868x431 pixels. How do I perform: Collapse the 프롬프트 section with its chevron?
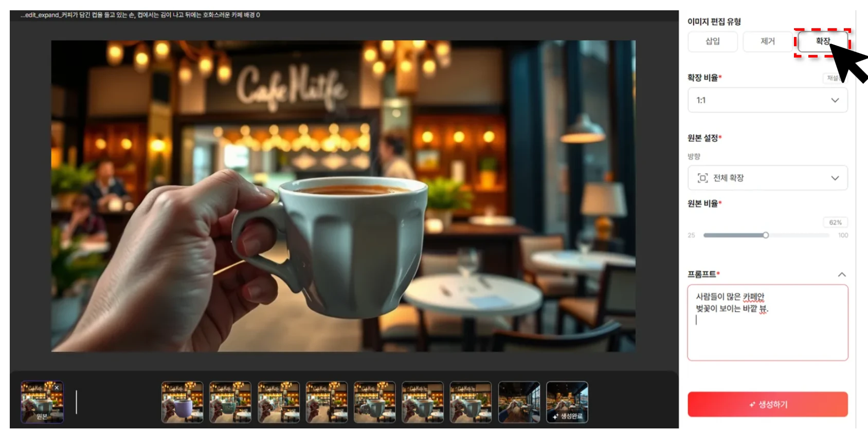841,275
